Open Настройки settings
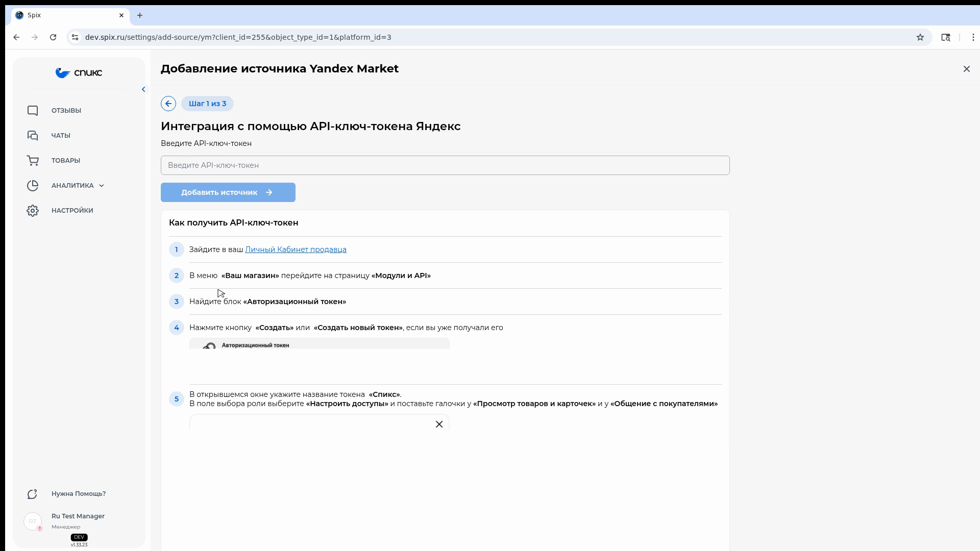 click(x=72, y=211)
